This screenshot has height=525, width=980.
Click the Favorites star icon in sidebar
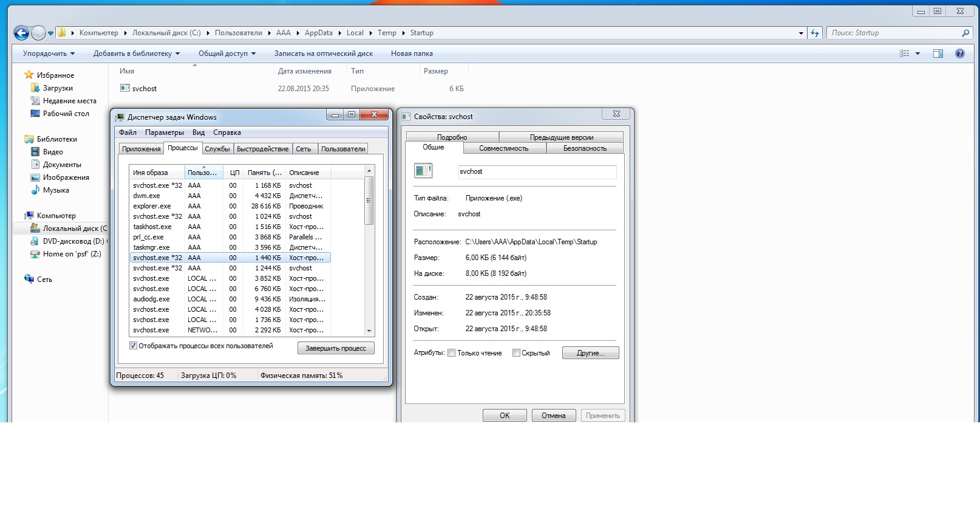[29, 75]
